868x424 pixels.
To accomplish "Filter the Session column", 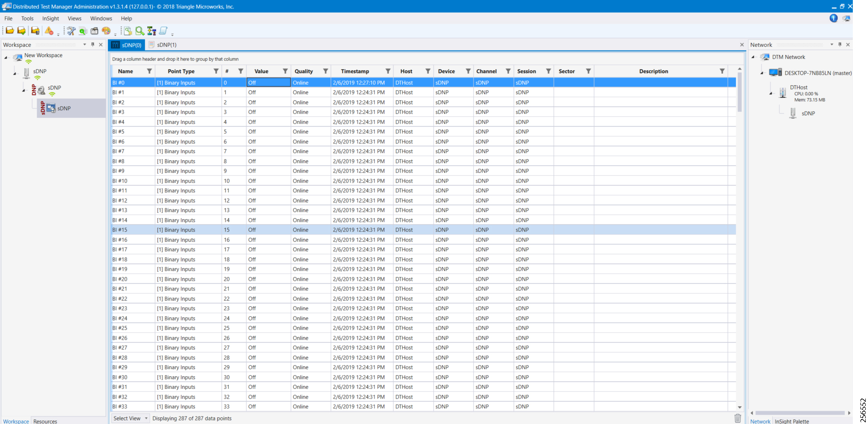I will (549, 71).
